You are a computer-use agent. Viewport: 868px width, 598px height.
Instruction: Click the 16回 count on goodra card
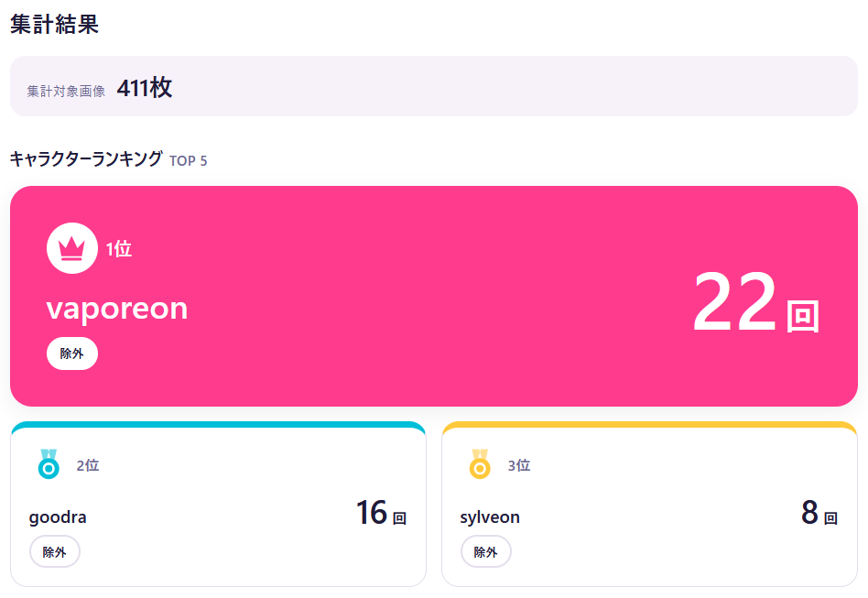382,513
